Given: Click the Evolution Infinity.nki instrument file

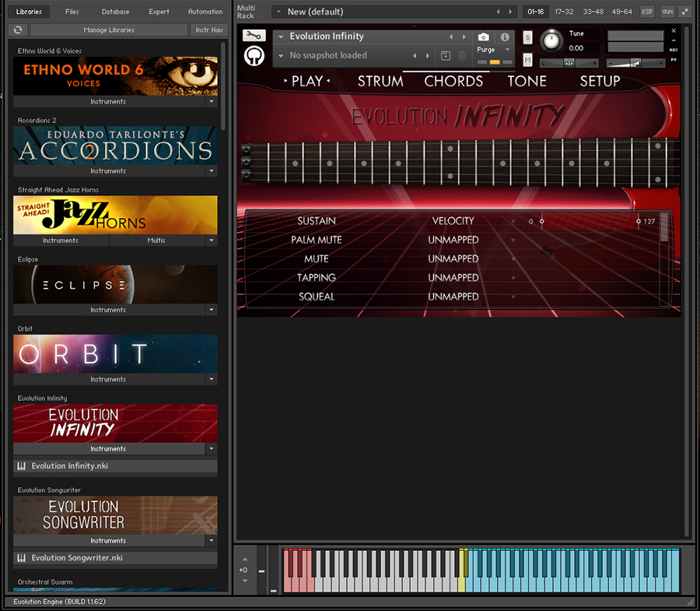Looking at the screenshot, I should pyautogui.click(x=115, y=466).
